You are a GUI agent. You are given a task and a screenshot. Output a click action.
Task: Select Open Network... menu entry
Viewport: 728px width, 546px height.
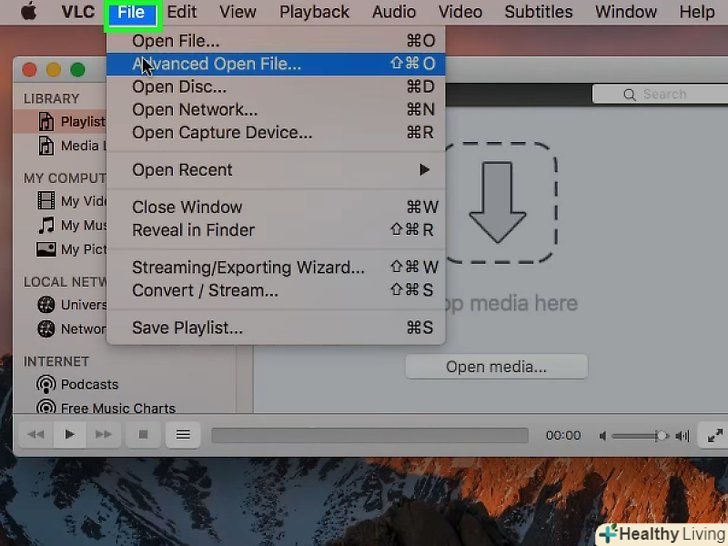(276, 110)
